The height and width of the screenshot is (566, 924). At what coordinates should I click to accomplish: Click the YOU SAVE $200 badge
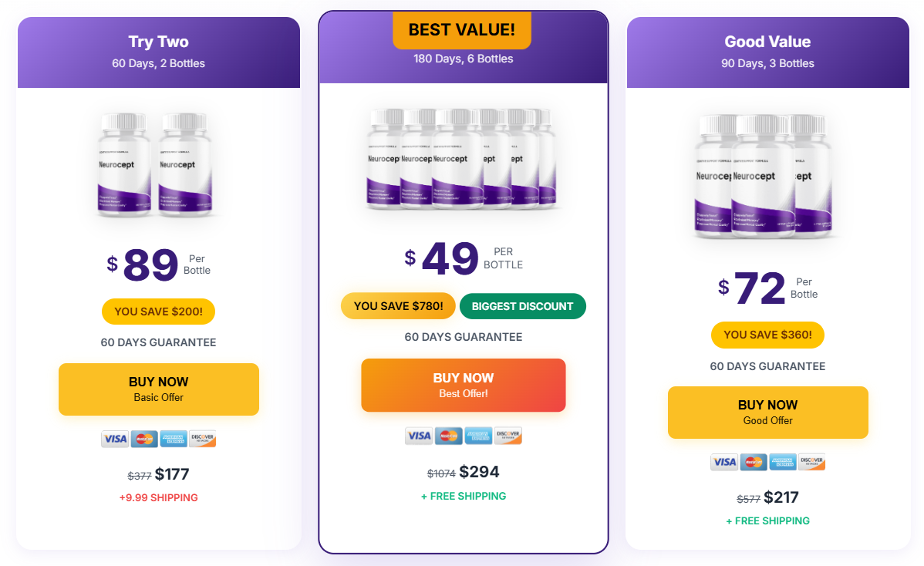(x=158, y=312)
